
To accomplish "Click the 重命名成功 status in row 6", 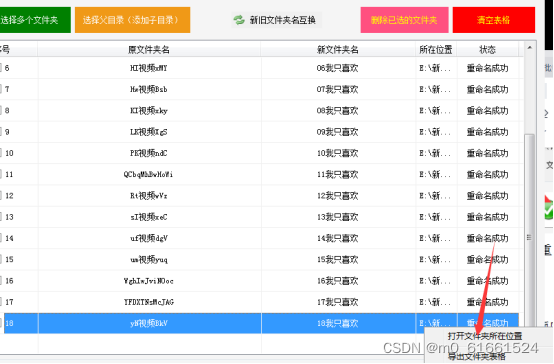I will pyautogui.click(x=488, y=68).
